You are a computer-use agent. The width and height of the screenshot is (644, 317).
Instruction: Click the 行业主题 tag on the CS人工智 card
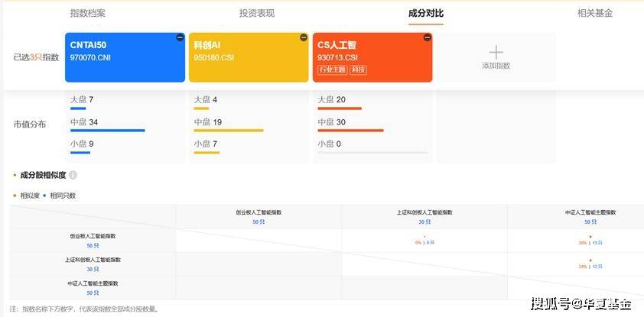coord(332,70)
